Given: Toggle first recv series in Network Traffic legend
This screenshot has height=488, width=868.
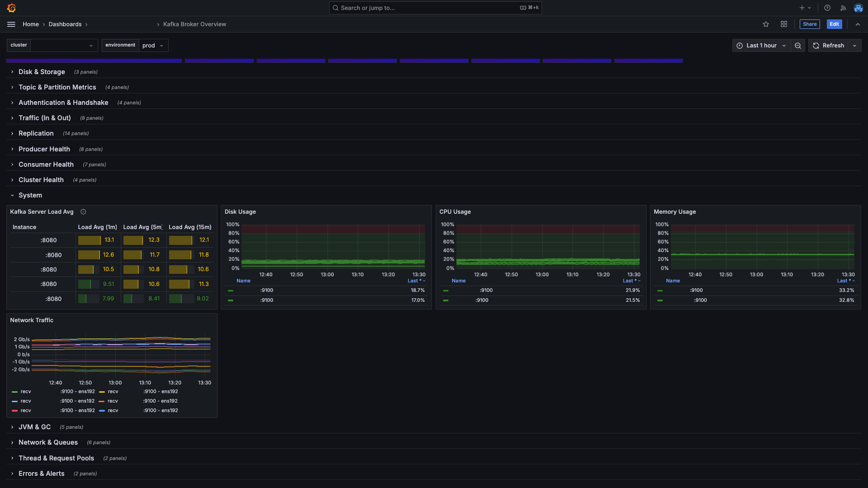Looking at the screenshot, I should coord(26,392).
